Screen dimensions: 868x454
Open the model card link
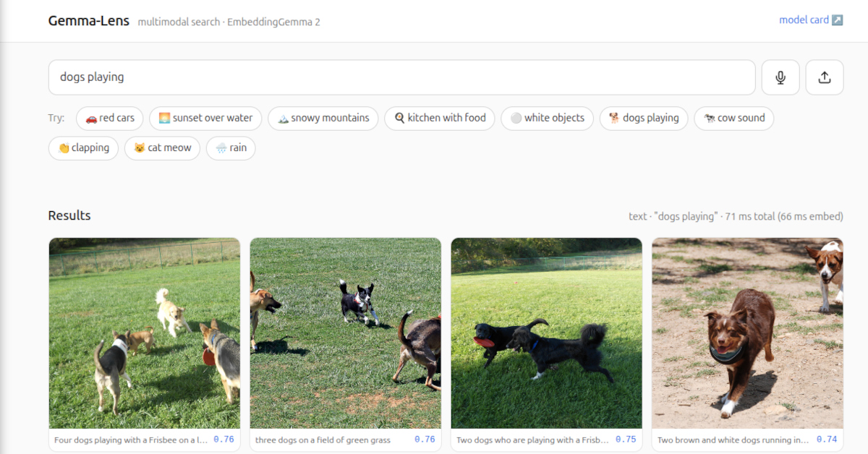pos(811,20)
